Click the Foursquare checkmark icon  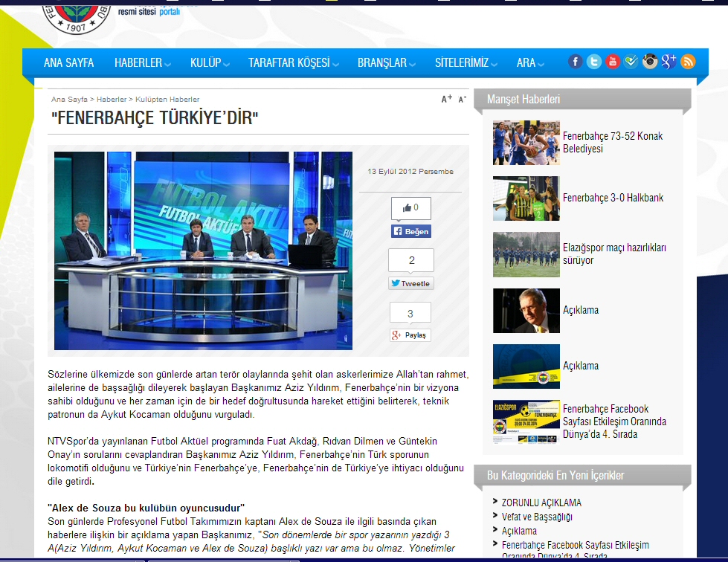[631, 62]
